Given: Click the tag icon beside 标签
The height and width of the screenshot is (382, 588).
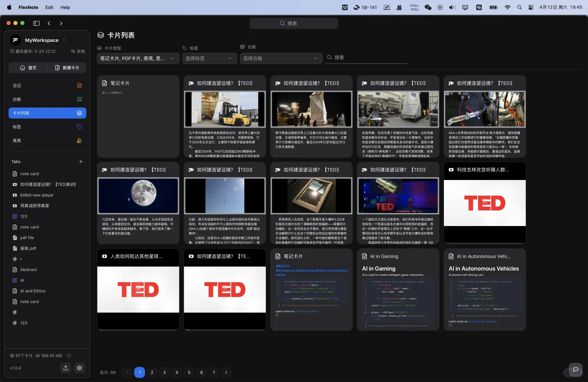Looking at the screenshot, I should (79, 127).
